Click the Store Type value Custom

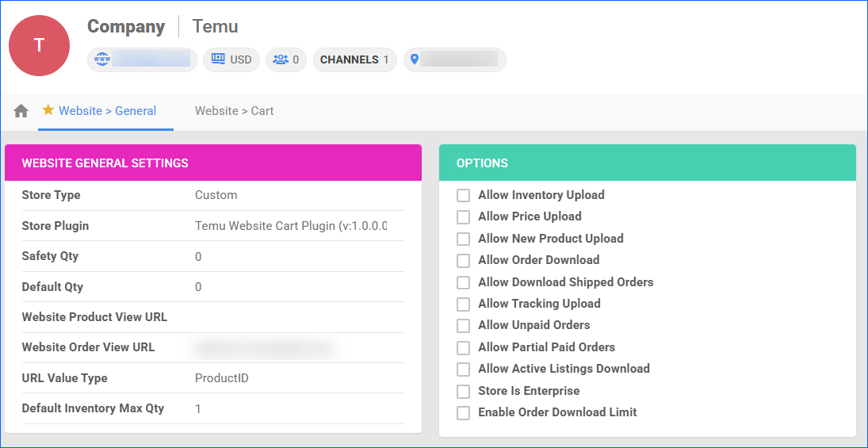coord(216,195)
